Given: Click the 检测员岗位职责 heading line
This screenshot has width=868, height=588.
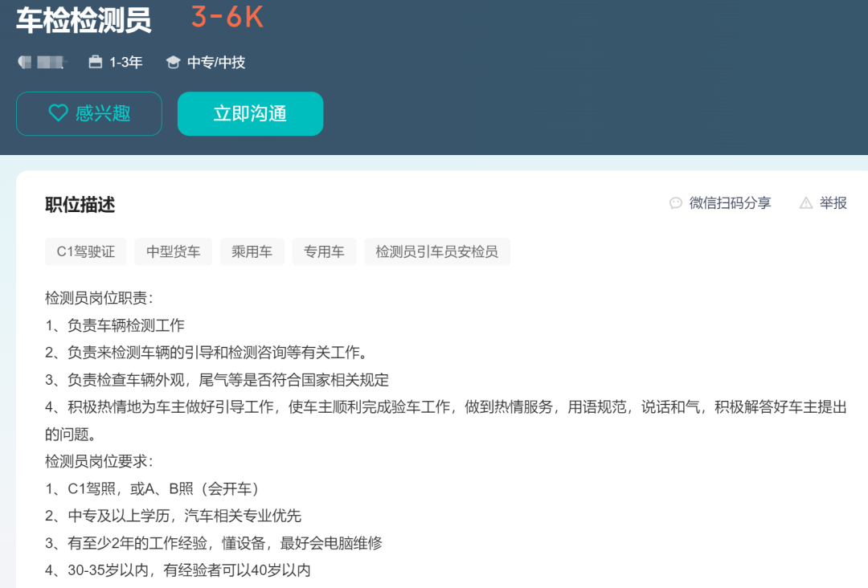Looking at the screenshot, I should point(99,298).
